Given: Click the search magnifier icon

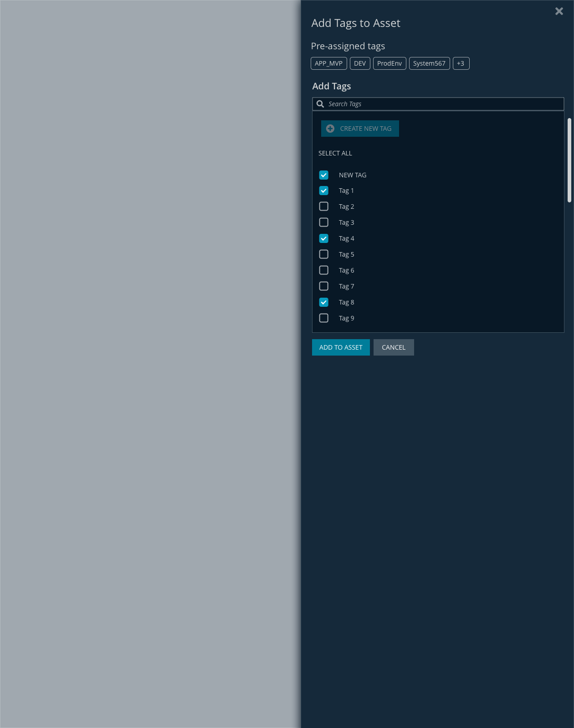Looking at the screenshot, I should point(320,104).
